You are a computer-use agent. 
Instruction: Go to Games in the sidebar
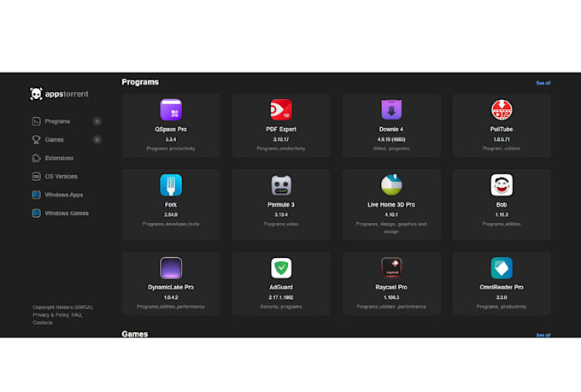pos(54,140)
